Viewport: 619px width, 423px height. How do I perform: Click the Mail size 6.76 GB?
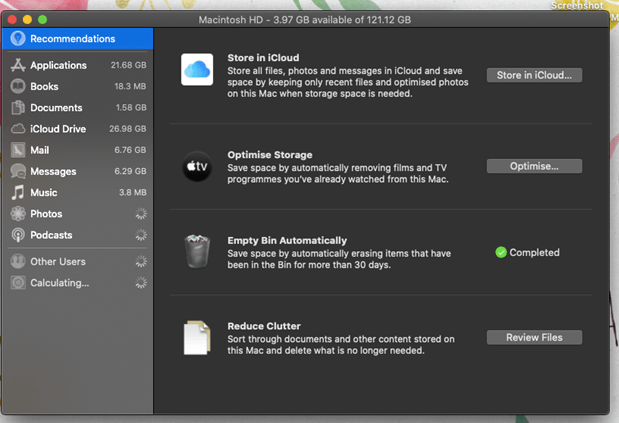130,150
